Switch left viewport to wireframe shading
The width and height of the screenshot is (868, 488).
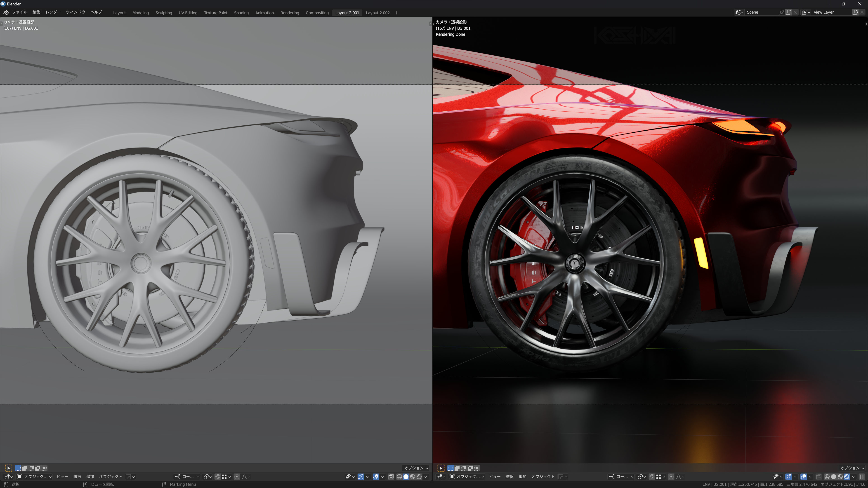(x=399, y=476)
